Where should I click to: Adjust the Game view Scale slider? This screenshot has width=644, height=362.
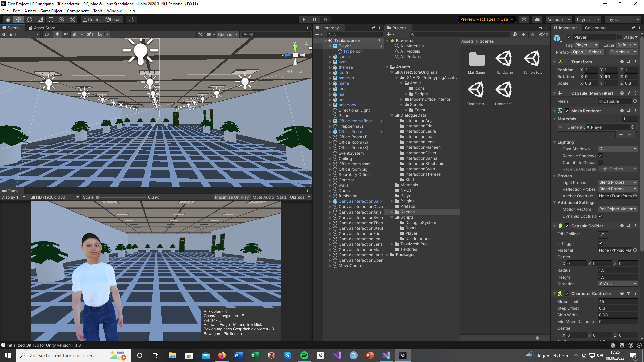[x=97, y=197]
